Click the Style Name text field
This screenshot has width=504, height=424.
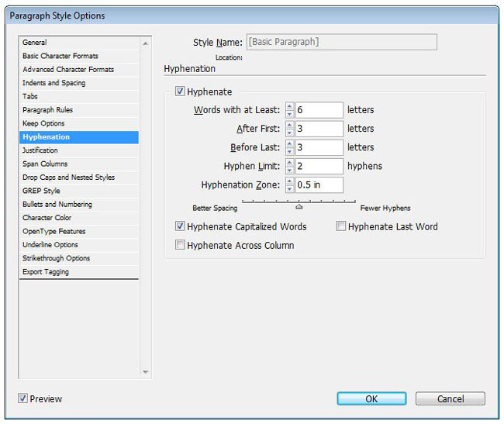click(342, 42)
